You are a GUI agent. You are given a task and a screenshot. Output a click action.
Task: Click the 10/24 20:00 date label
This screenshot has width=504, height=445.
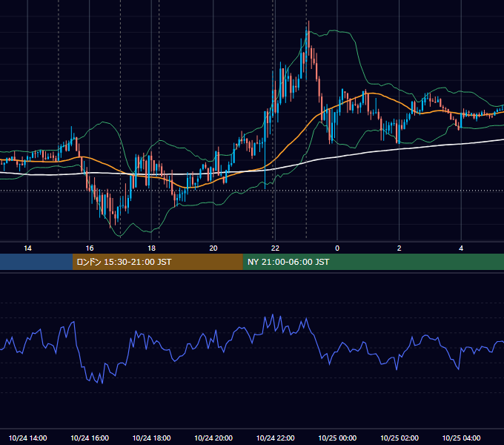pos(213,438)
